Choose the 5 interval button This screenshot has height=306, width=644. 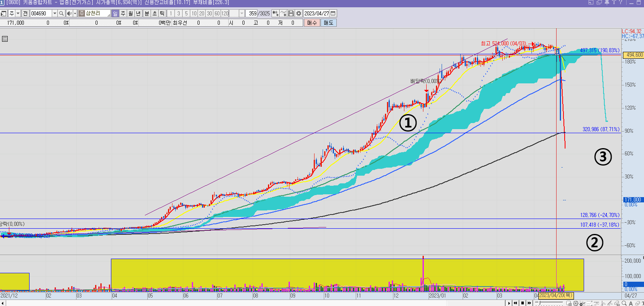coord(186,13)
